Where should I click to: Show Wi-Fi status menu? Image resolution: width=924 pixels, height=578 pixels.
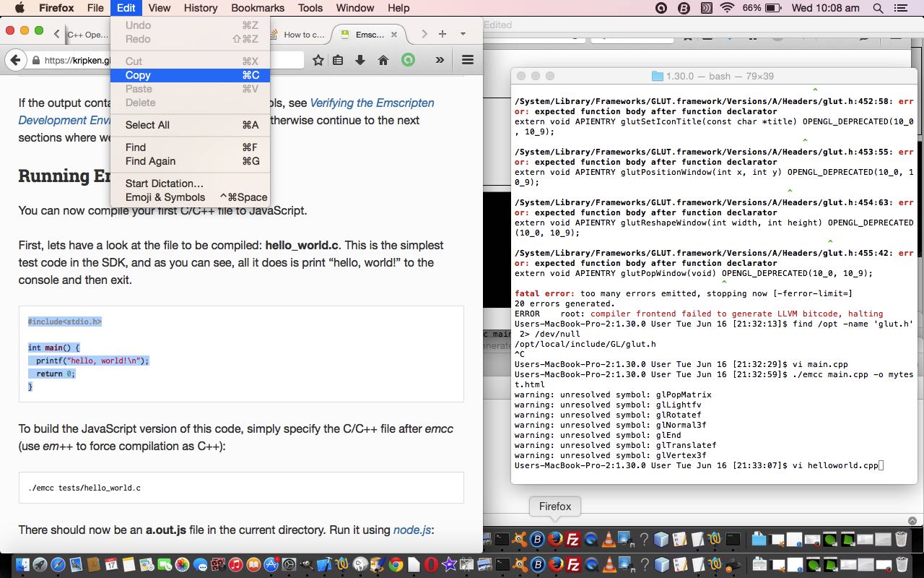tap(727, 8)
